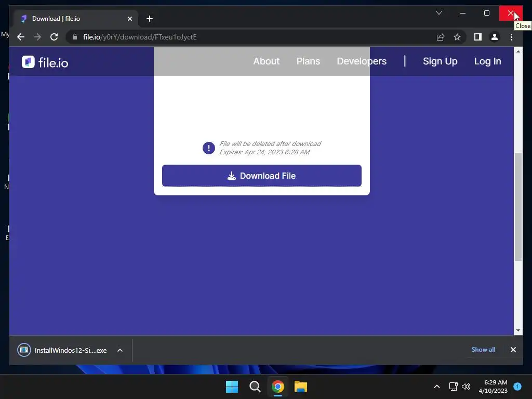The image size is (532, 399).
Task: Open the Plans page
Action: click(x=308, y=61)
